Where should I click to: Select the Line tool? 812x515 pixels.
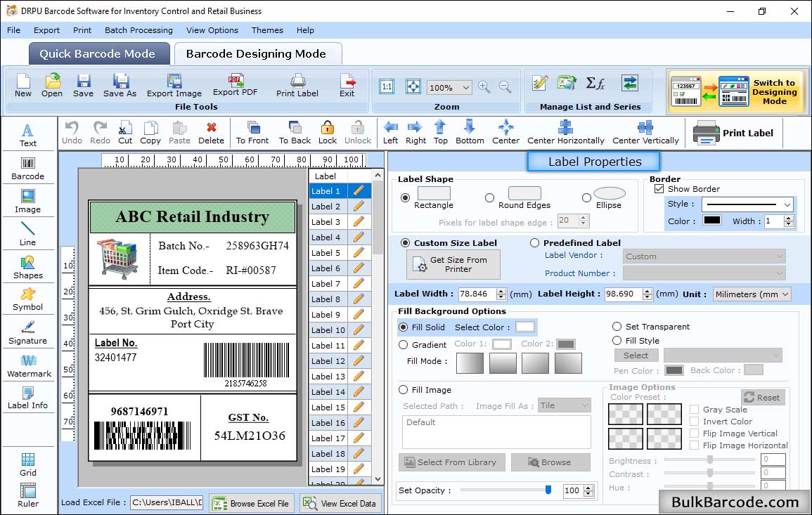(x=28, y=234)
